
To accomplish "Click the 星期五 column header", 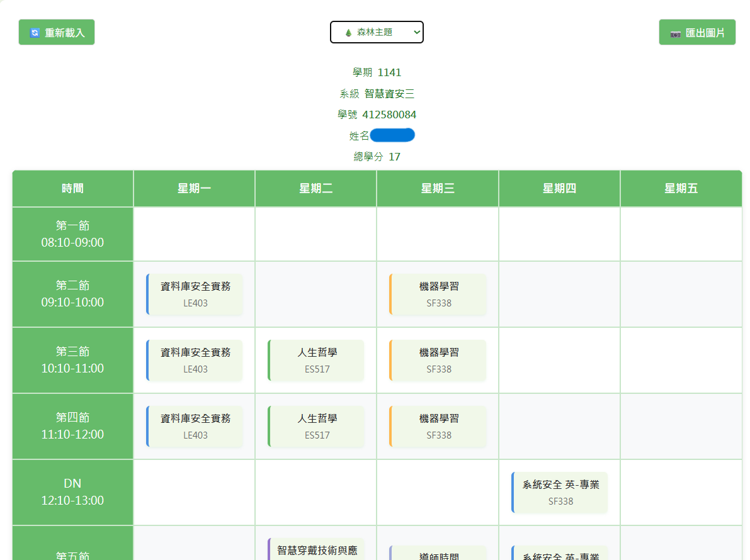I will (681, 188).
